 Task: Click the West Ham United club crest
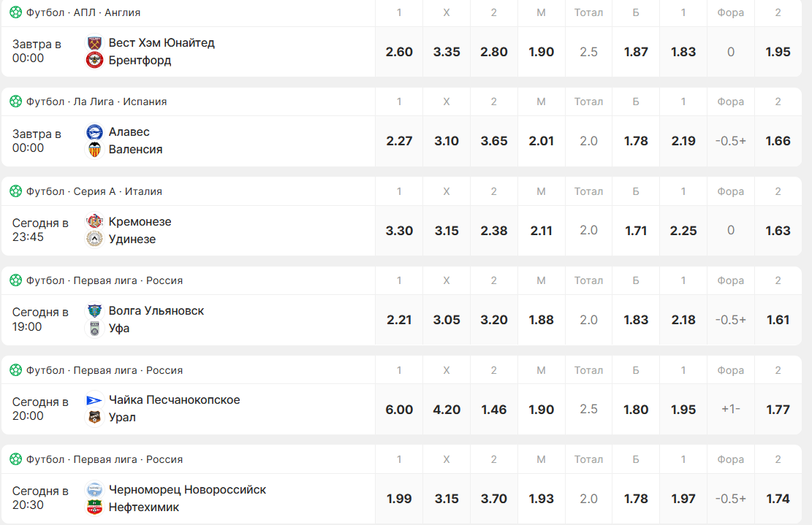coord(94,43)
